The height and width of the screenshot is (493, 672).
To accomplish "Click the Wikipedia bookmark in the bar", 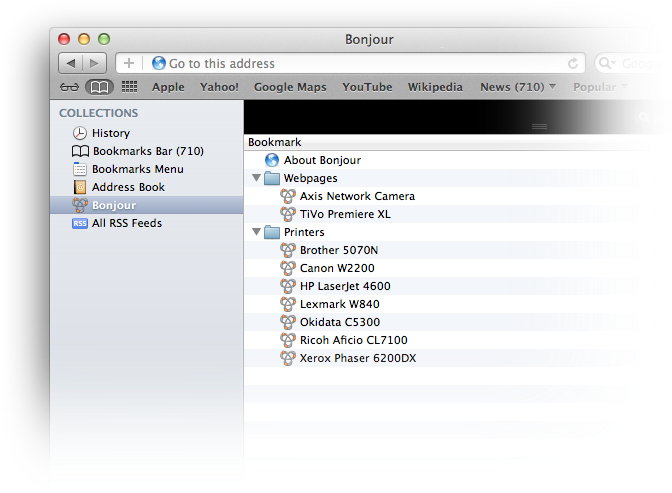I will coord(435,87).
